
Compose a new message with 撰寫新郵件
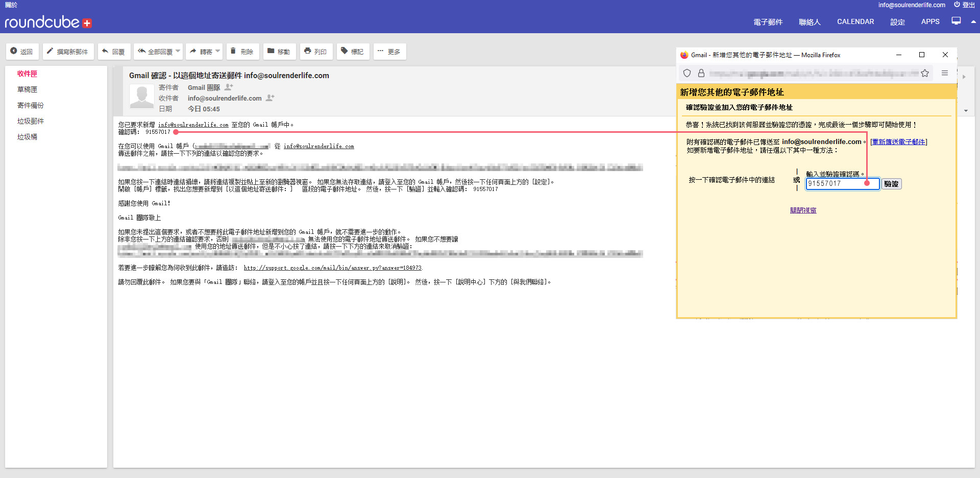(68, 52)
